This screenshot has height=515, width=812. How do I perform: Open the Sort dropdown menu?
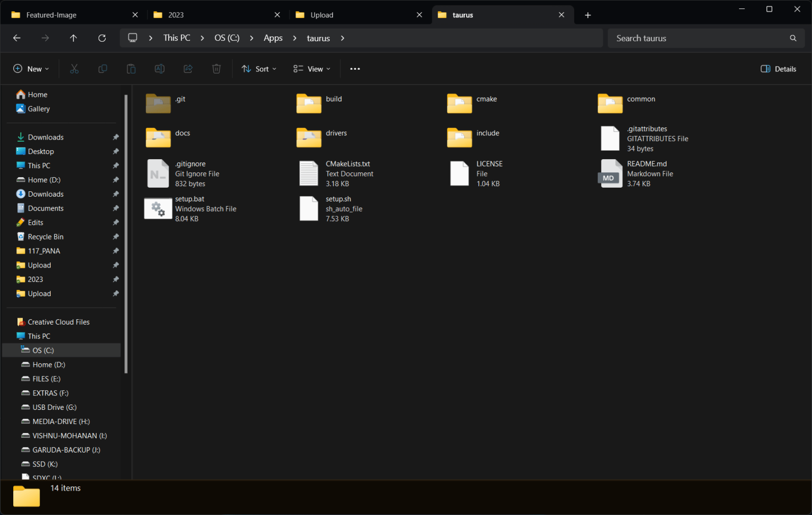tap(259, 69)
